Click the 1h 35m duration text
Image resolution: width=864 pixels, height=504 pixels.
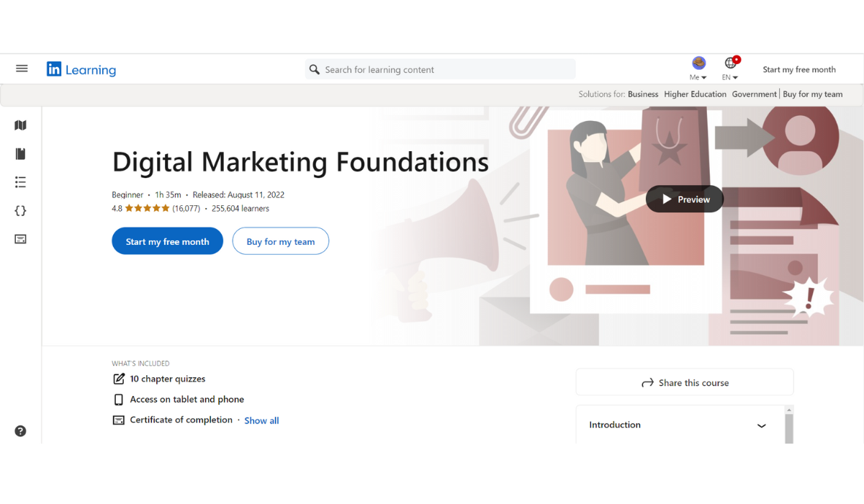[168, 195]
